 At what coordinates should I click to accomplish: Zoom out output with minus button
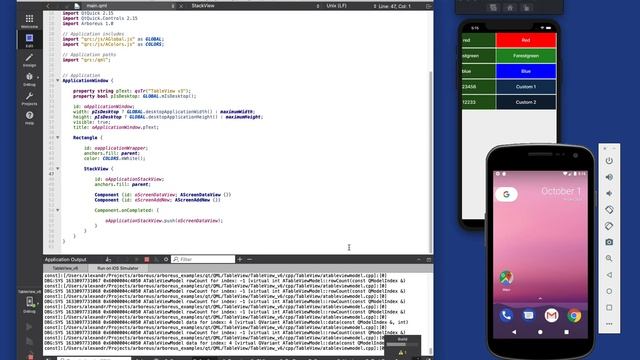click(x=249, y=260)
